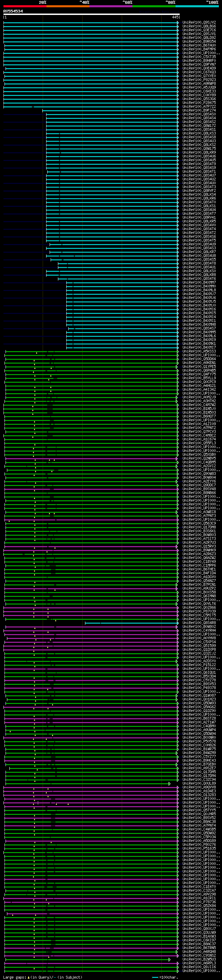Screen dimensions: 222x980
Task: Open the UniRef100_C5XT35 entry
Action: [x=199, y=57]
